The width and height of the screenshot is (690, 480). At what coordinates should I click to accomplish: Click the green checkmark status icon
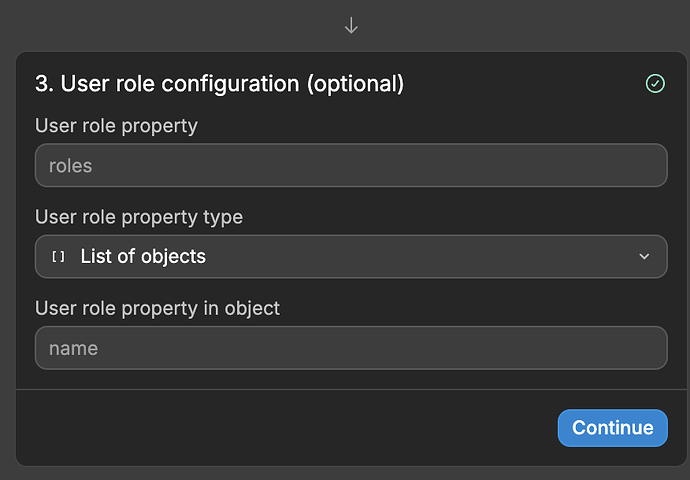pos(655,84)
